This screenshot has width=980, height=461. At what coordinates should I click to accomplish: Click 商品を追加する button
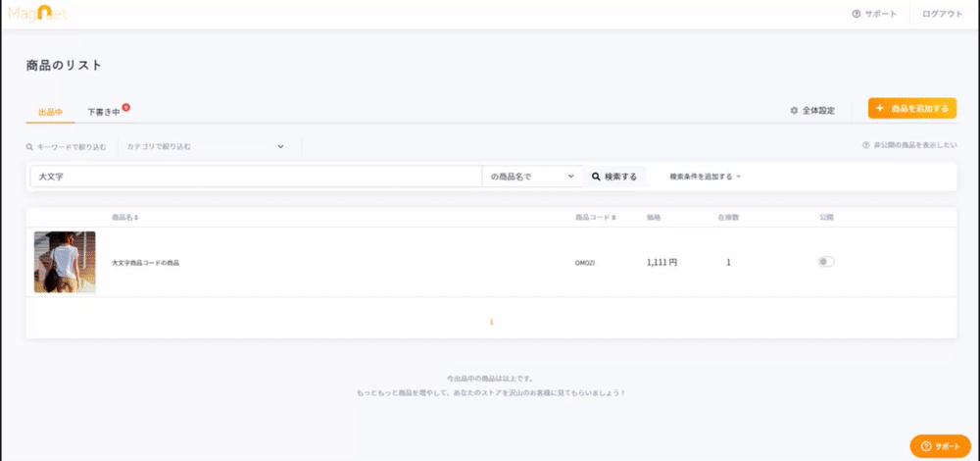pos(911,108)
